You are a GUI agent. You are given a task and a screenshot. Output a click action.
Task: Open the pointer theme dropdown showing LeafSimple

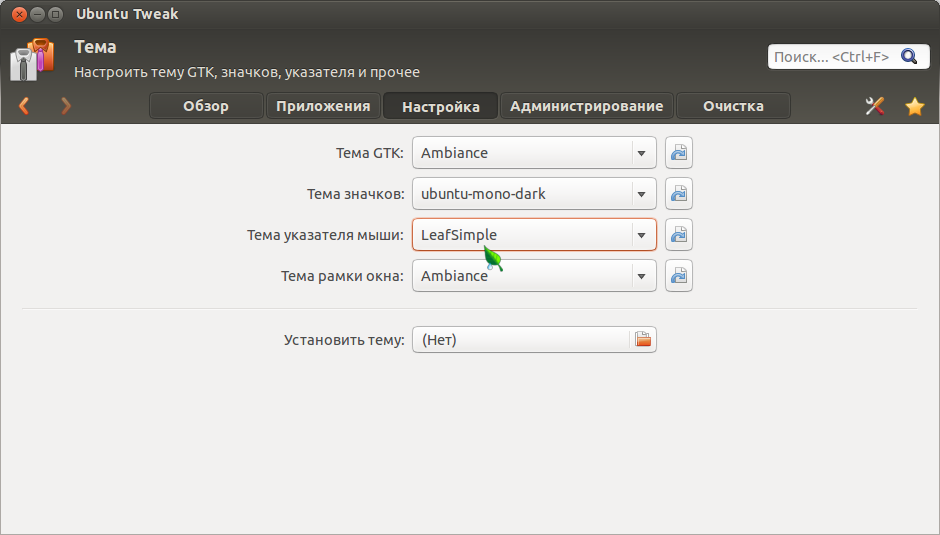click(x=534, y=235)
